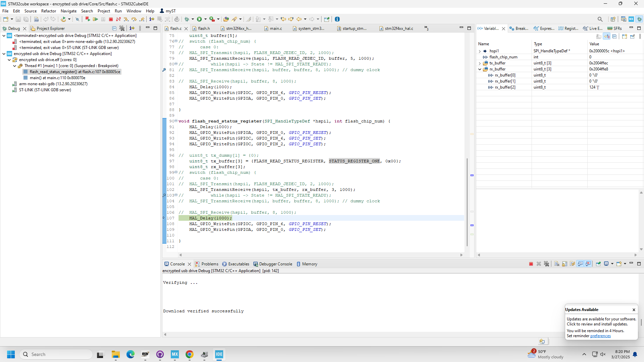Toggle Show Console When Standard Out Changes
Viewport: 644px width, 362px height.
(581, 264)
